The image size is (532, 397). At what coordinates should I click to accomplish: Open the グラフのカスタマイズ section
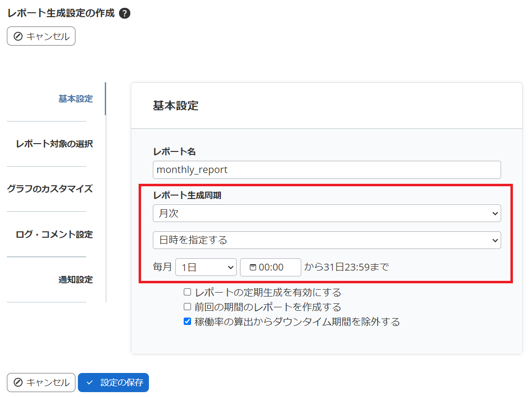click(52, 189)
